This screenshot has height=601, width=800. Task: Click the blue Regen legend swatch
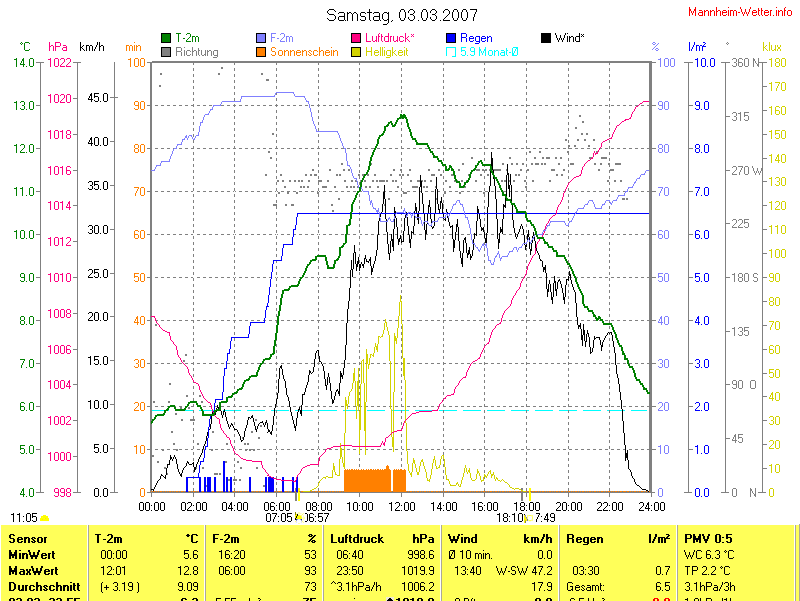(451, 38)
